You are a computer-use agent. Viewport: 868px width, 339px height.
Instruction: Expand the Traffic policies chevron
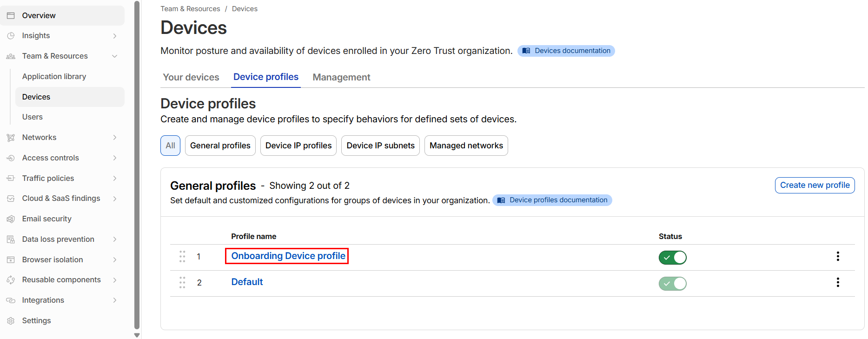pyautogui.click(x=114, y=179)
